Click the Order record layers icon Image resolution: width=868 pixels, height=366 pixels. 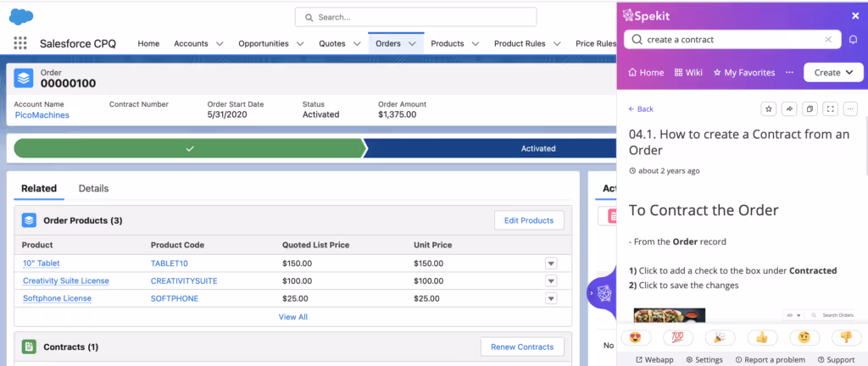click(x=23, y=79)
